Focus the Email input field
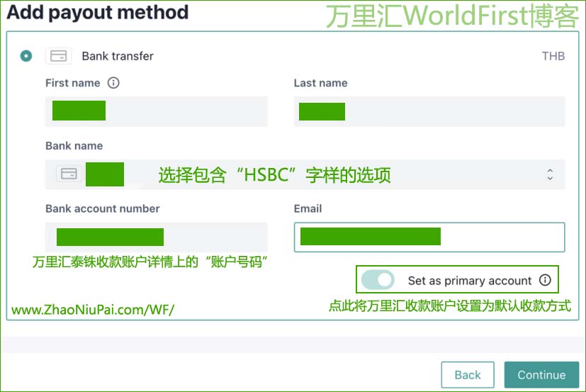Viewport: 586px width, 392px height. pyautogui.click(x=429, y=237)
